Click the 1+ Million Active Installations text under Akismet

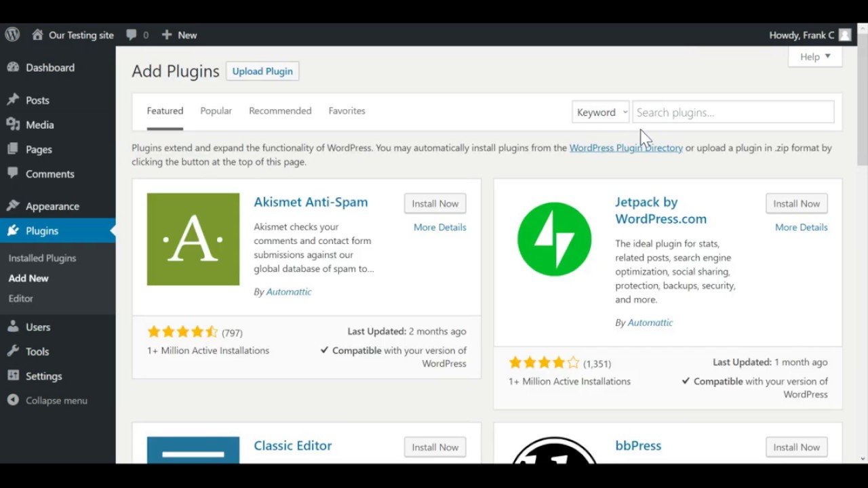point(208,350)
